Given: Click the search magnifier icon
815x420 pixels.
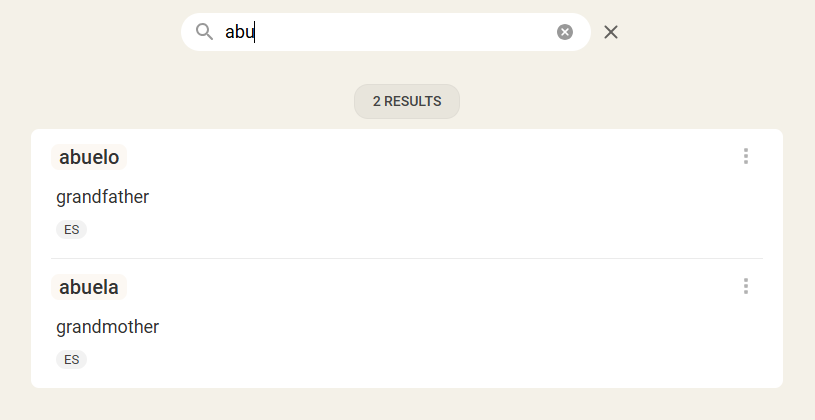Looking at the screenshot, I should click(x=204, y=32).
